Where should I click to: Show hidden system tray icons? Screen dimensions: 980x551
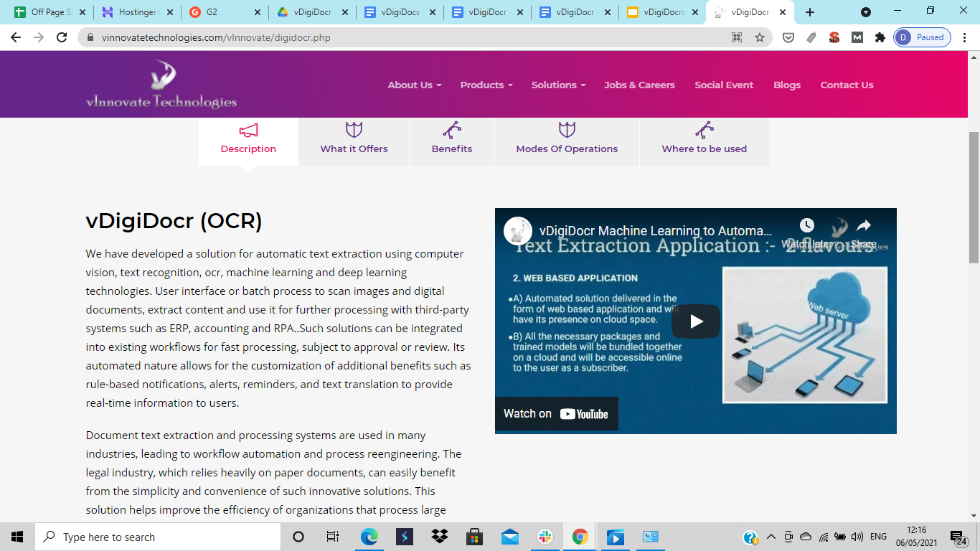click(771, 537)
